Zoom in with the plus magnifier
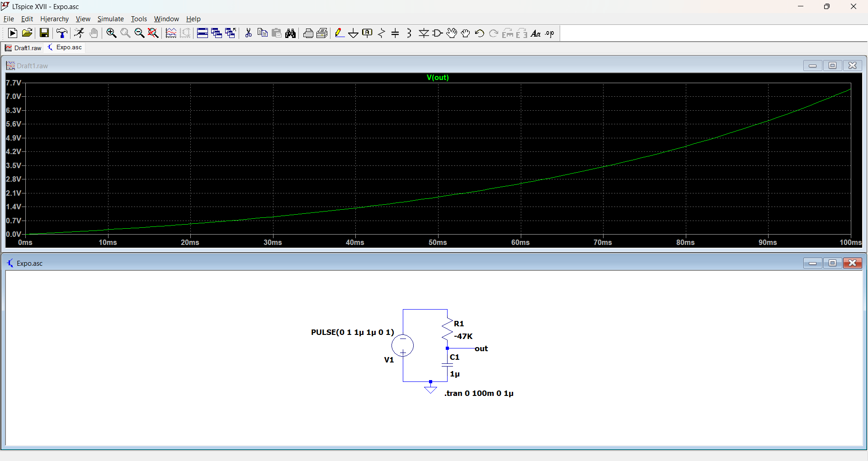868x461 pixels. click(x=111, y=33)
